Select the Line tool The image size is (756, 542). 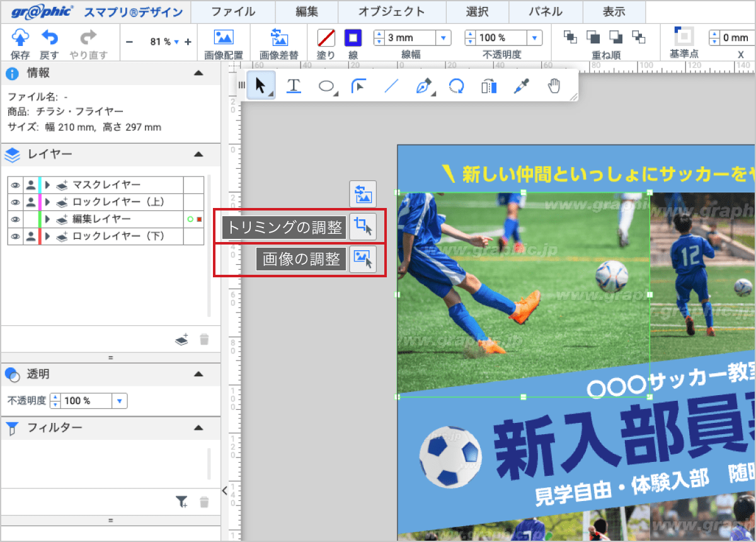pyautogui.click(x=391, y=84)
